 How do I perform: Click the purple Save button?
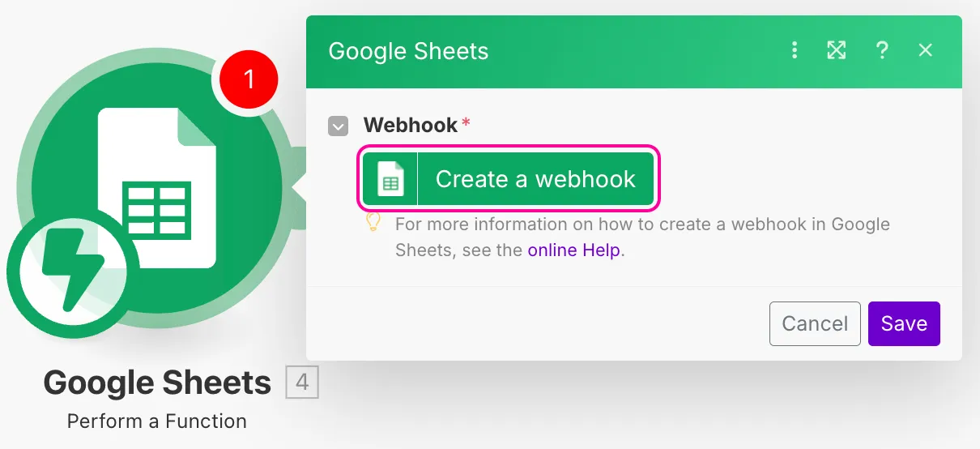point(904,323)
